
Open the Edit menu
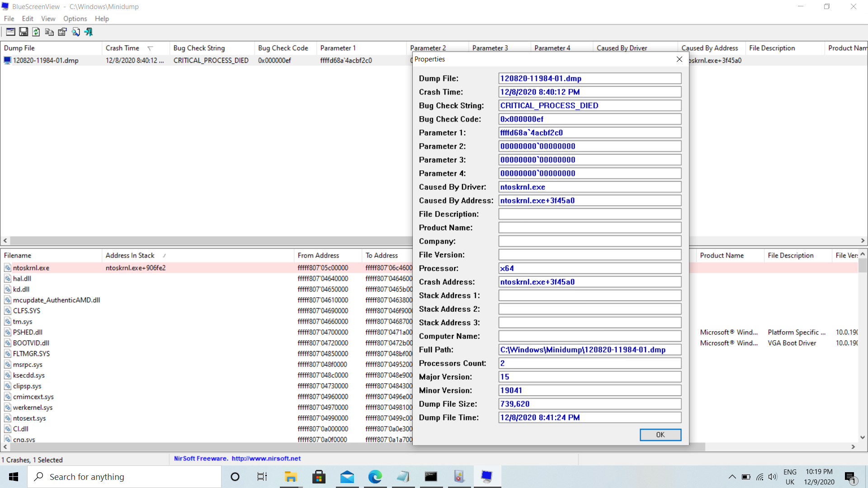pos(28,19)
